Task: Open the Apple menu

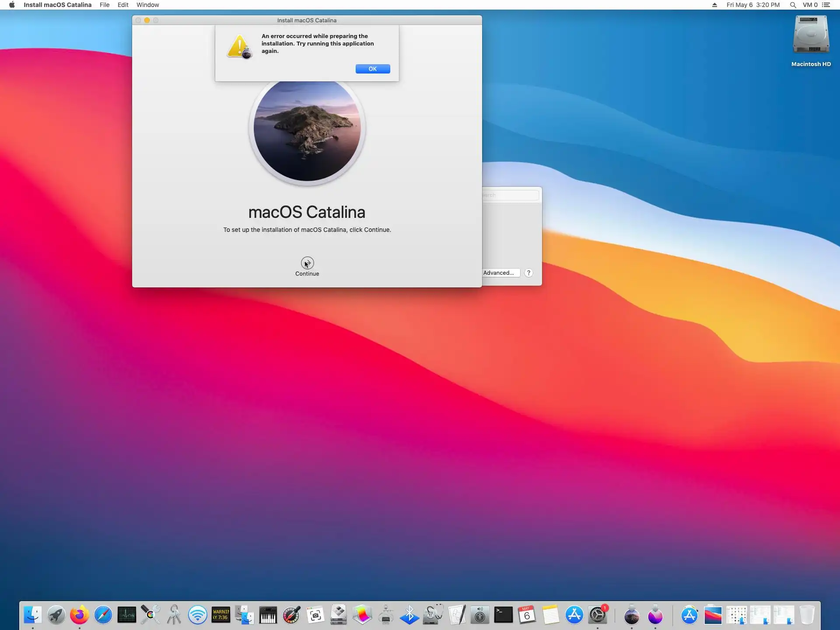Action: (x=12, y=5)
